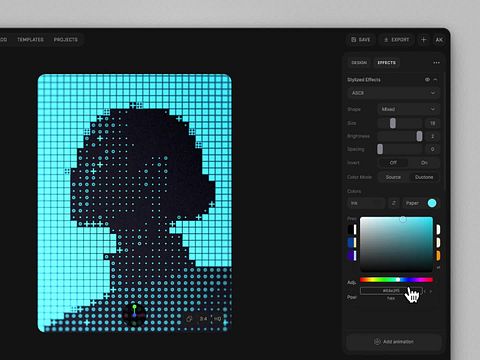Select the black and white preset swatch
Screen dimensions: 480x360
point(352,229)
